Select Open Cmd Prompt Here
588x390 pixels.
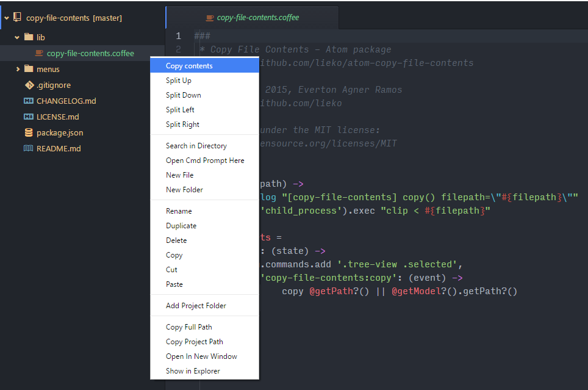point(204,161)
